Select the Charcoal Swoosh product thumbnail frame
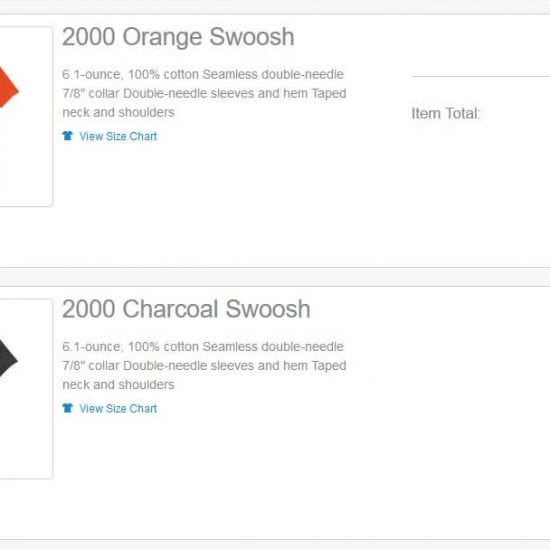This screenshot has height=550, width=550. [x=26, y=389]
